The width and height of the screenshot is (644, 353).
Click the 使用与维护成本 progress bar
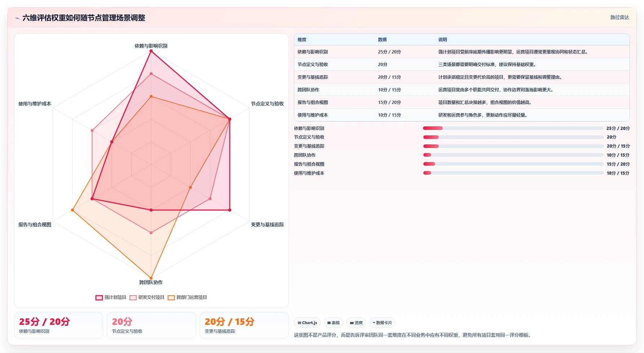(513, 173)
